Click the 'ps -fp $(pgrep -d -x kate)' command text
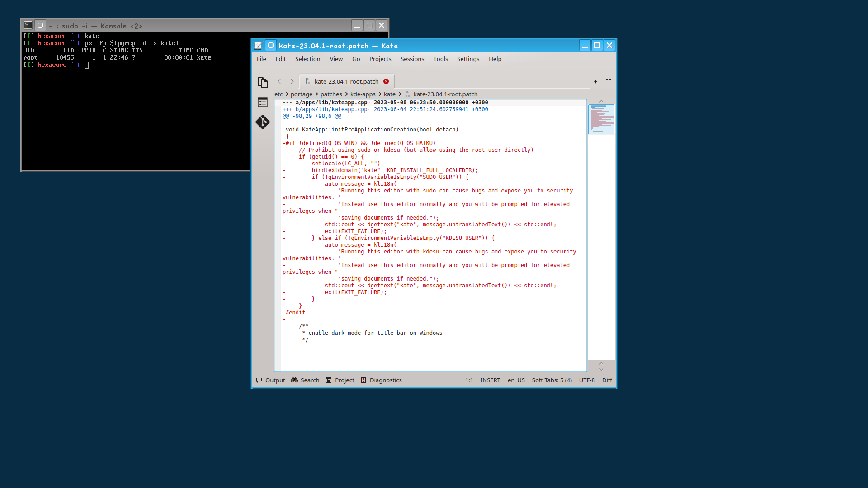This screenshot has width=868, height=488. point(132,43)
